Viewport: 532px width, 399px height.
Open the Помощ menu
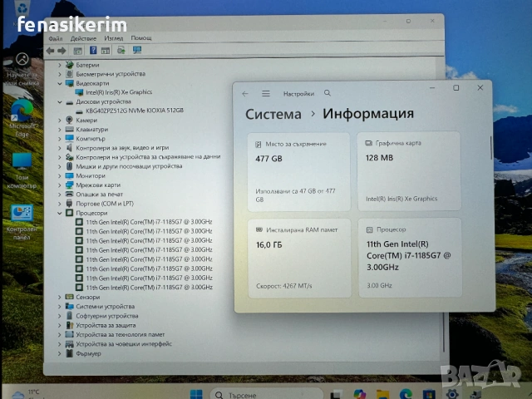(141, 37)
